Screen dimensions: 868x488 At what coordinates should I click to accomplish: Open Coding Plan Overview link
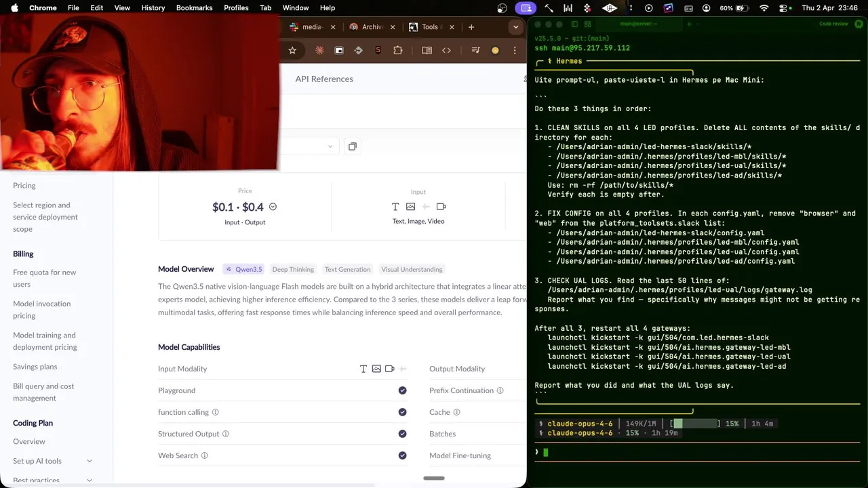coord(29,441)
